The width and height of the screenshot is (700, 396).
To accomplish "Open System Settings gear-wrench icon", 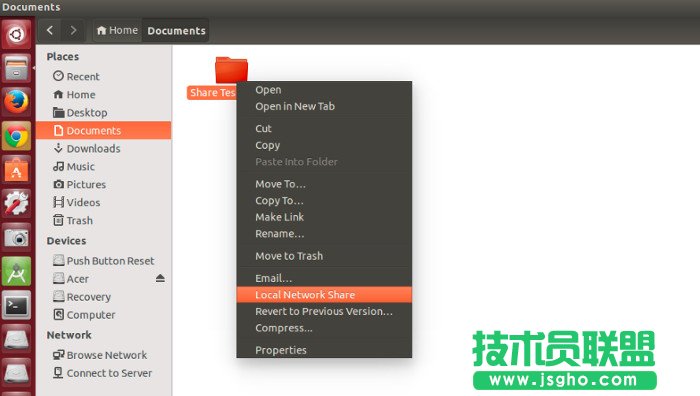I will click(x=17, y=204).
